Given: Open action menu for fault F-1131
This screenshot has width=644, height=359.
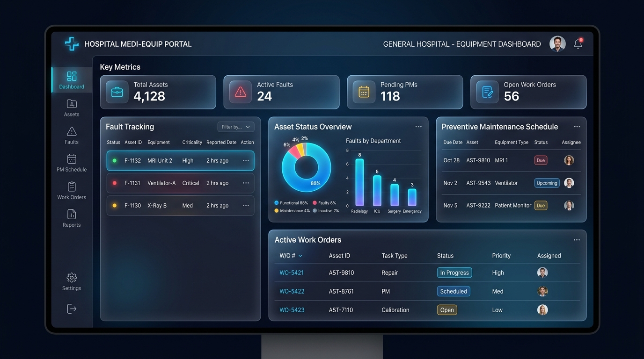Looking at the screenshot, I should (x=246, y=183).
